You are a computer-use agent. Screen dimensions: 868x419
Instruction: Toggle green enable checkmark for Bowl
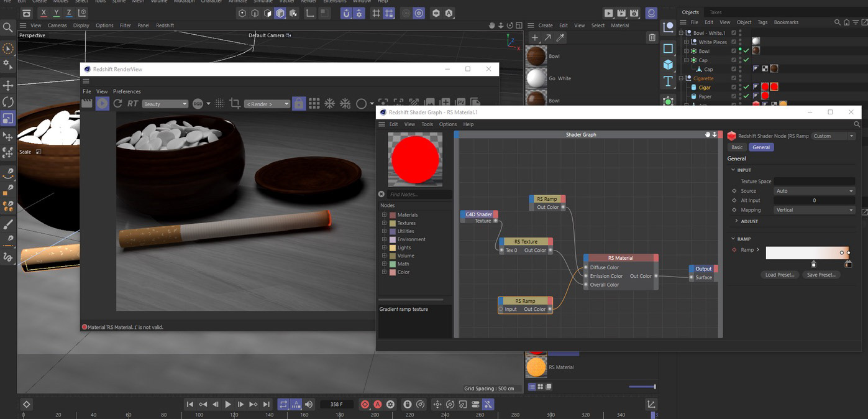[746, 51]
